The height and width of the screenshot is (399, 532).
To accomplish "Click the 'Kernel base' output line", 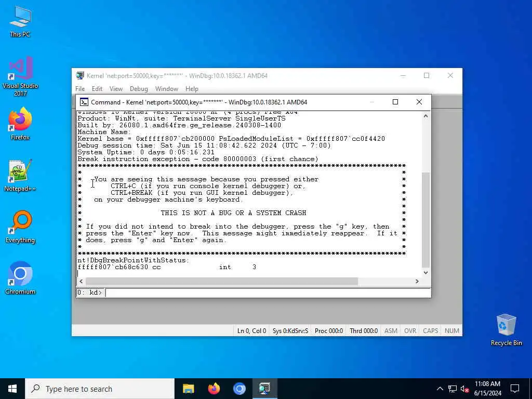I will click(x=231, y=138).
